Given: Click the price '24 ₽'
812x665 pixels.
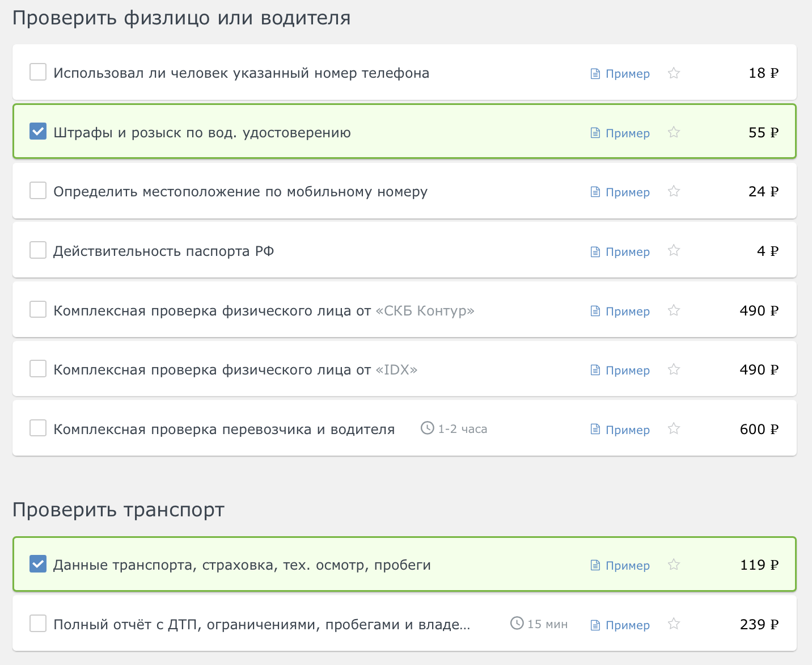Looking at the screenshot, I should (x=764, y=191).
